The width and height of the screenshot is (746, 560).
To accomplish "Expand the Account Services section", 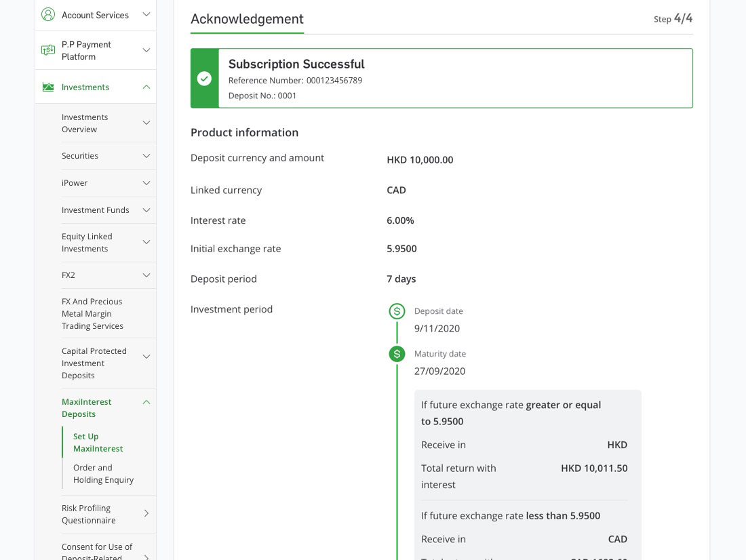I will tap(146, 14).
